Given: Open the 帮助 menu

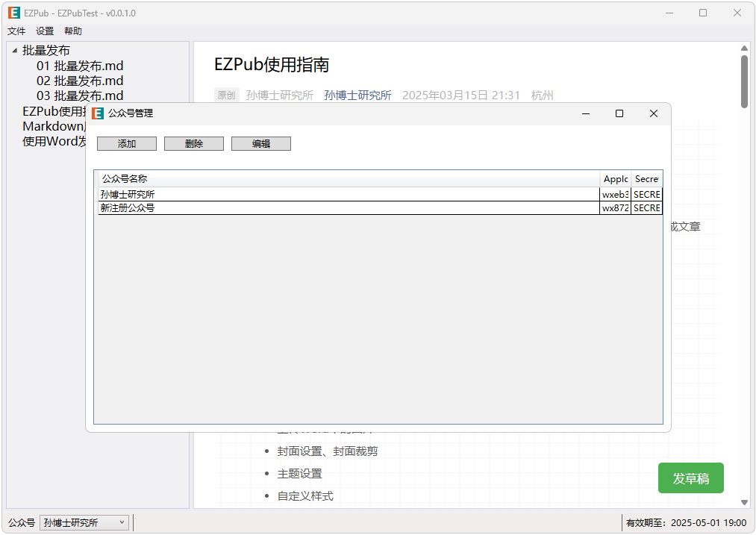Looking at the screenshot, I should click(73, 31).
